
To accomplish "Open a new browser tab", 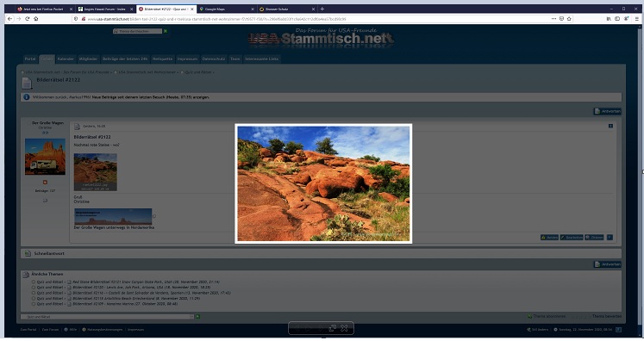I will 322,9.
